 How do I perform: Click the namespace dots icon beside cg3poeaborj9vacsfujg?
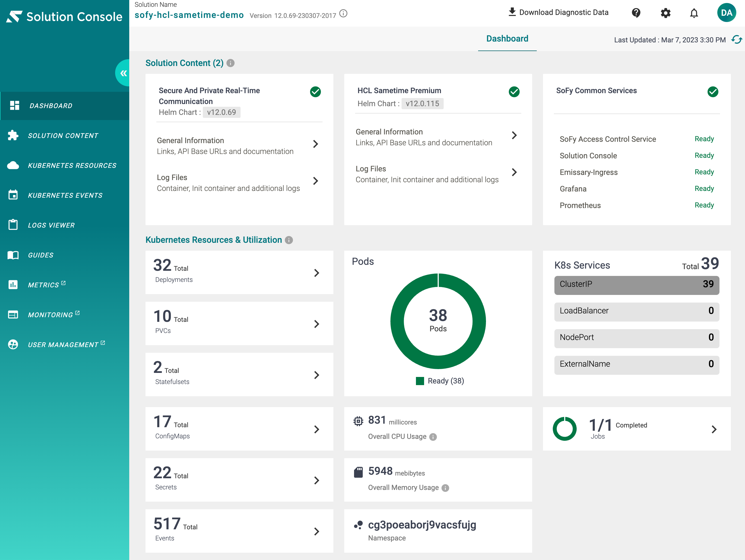pos(358,525)
